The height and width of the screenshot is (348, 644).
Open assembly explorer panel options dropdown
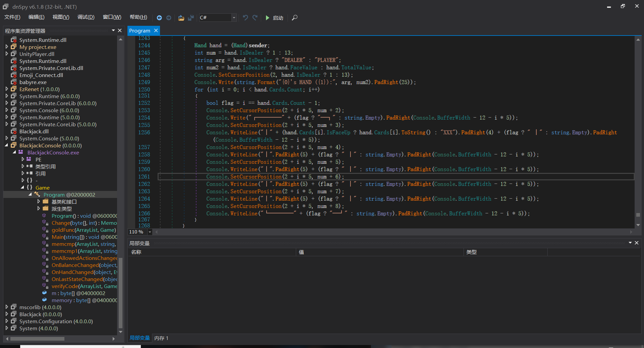(x=113, y=30)
